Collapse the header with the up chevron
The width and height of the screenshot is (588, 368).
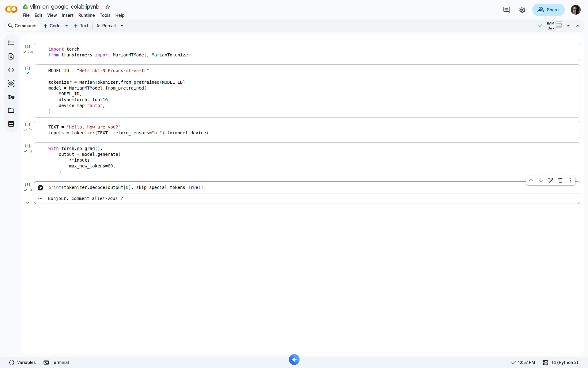[578, 26]
